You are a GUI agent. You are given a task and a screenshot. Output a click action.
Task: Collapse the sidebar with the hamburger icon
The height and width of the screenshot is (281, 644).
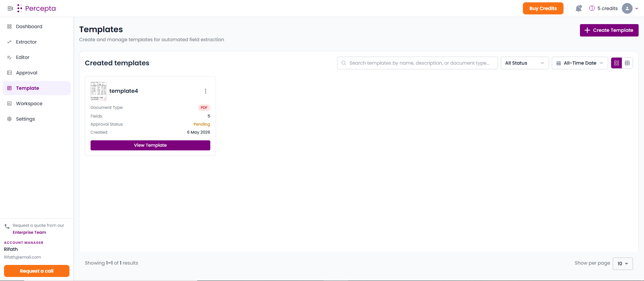[10, 8]
